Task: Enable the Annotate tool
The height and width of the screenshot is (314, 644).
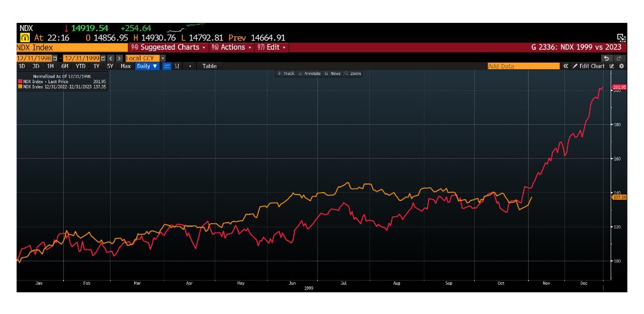Action: (309, 73)
